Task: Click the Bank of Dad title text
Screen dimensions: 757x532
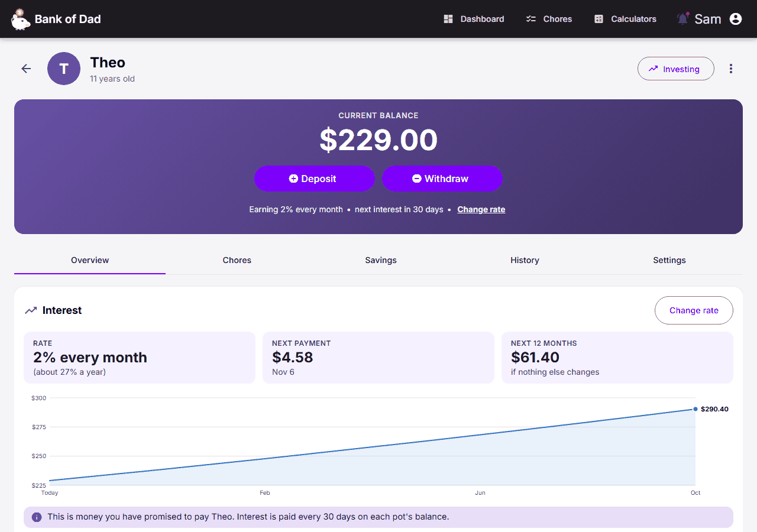Action: (x=68, y=19)
